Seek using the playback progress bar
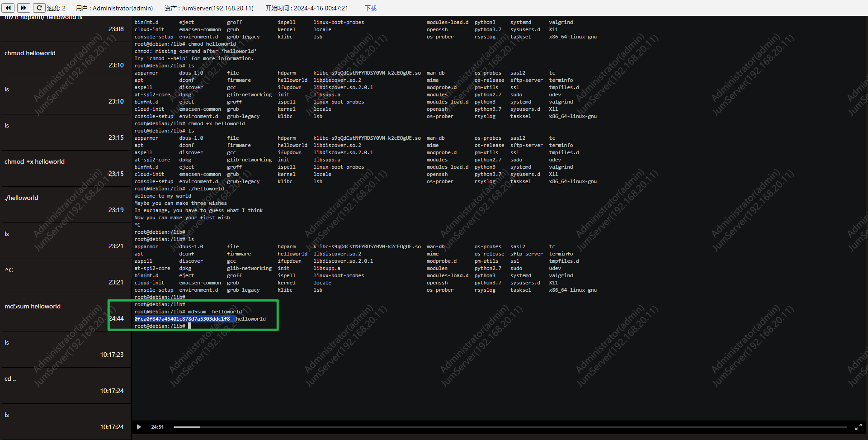This screenshot has width=868, height=440. 509,427
